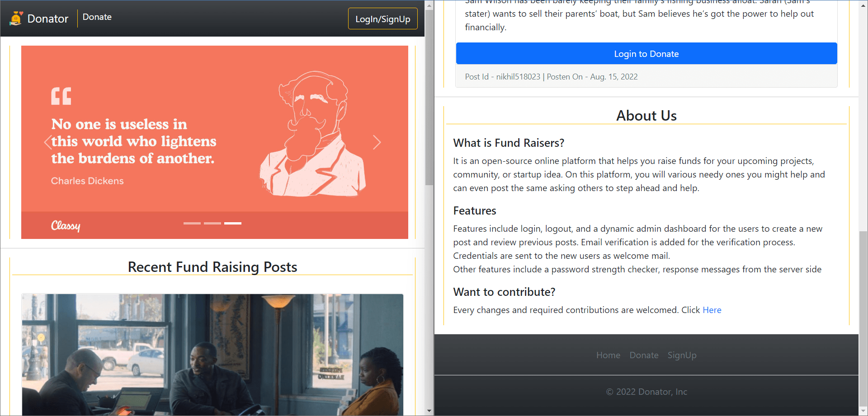868x416 pixels.
Task: Go to previous carousel slide arrow
Action: tap(48, 142)
